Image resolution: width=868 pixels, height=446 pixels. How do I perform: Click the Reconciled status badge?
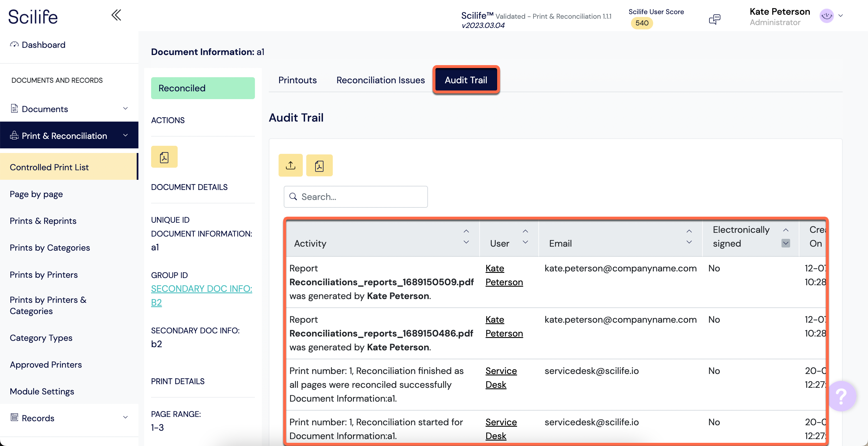click(202, 88)
